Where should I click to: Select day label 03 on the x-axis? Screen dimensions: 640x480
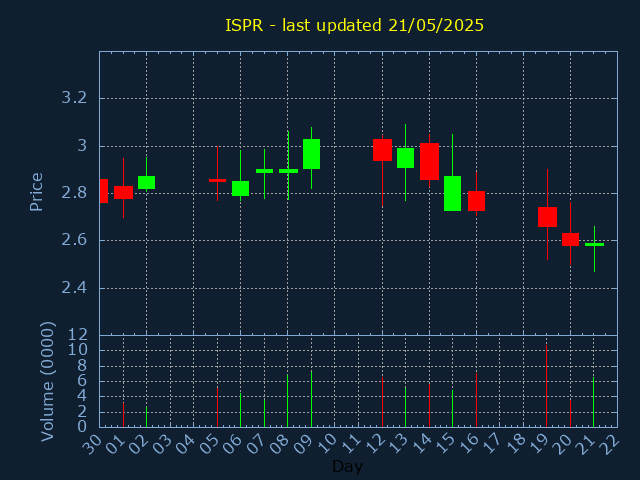[x=163, y=444]
